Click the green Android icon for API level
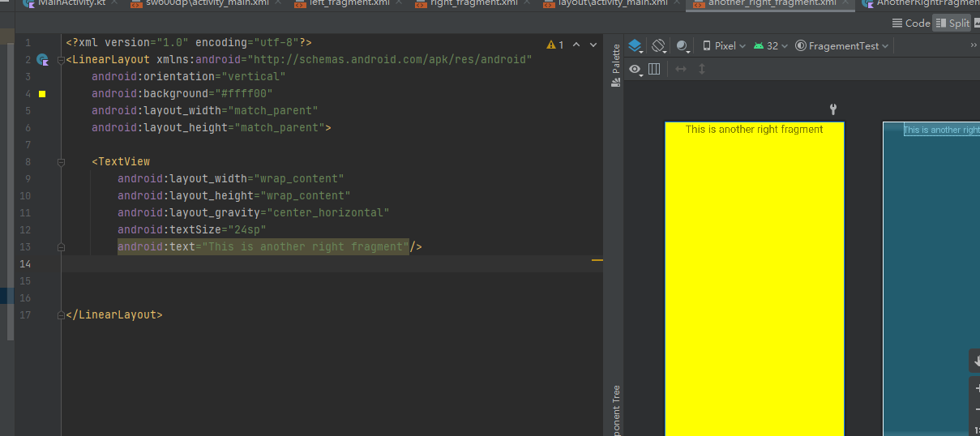Viewport: 980px width, 436px height. (x=759, y=46)
